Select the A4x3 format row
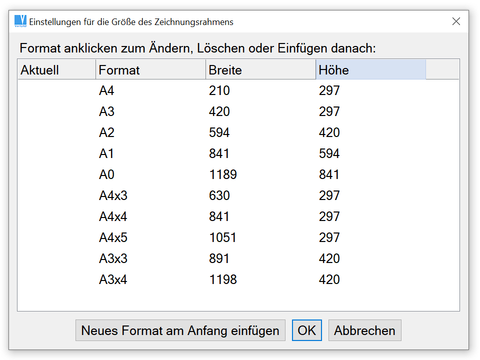Image resolution: width=480 pixels, height=360 pixels. (238, 195)
